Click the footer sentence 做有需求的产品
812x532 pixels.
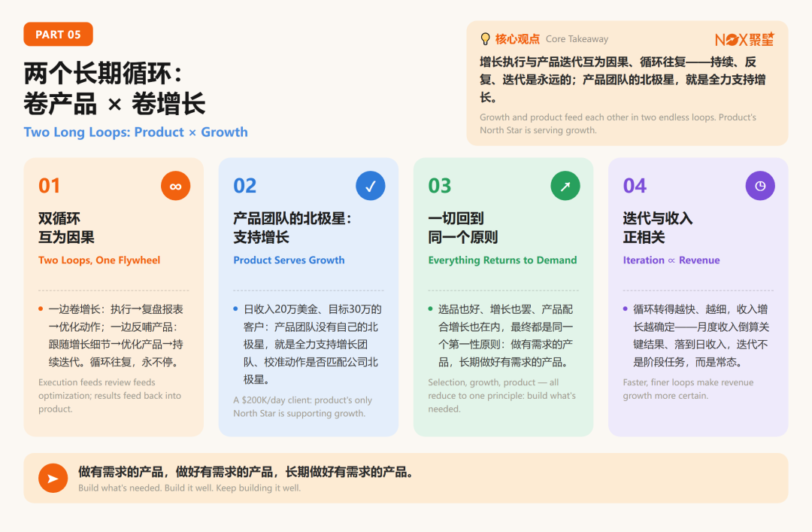pyautogui.click(x=245, y=472)
